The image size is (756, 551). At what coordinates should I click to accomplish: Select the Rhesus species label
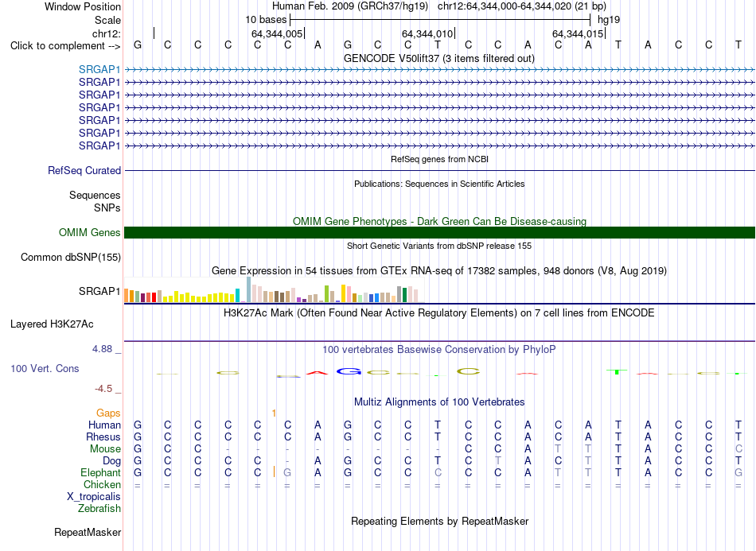click(103, 437)
